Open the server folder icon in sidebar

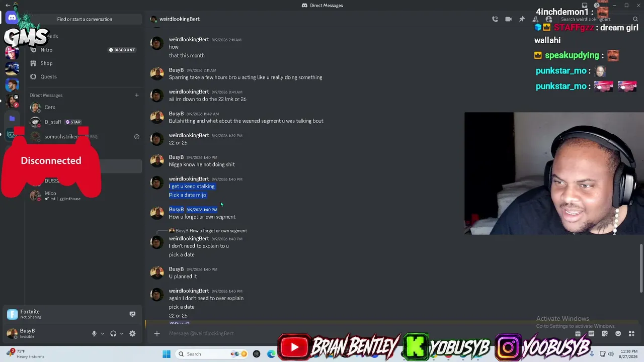12,119
